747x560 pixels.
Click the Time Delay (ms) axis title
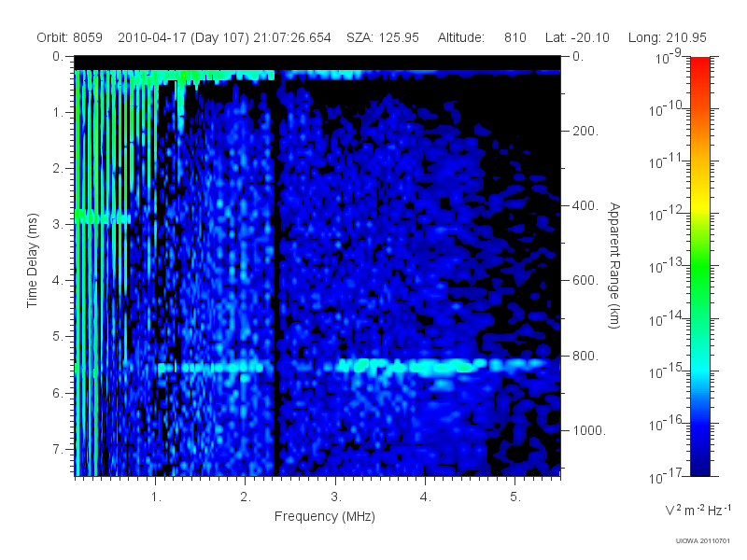[32, 260]
